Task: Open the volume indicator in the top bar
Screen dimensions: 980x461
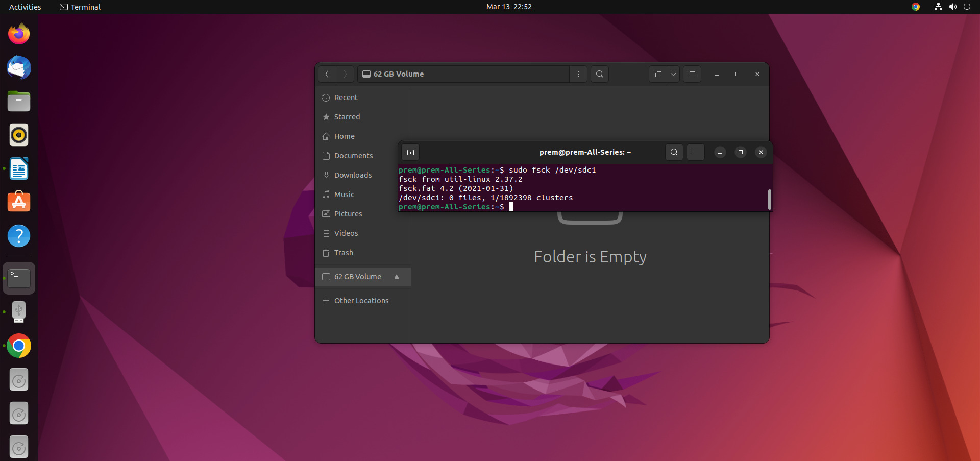Action: (952, 7)
